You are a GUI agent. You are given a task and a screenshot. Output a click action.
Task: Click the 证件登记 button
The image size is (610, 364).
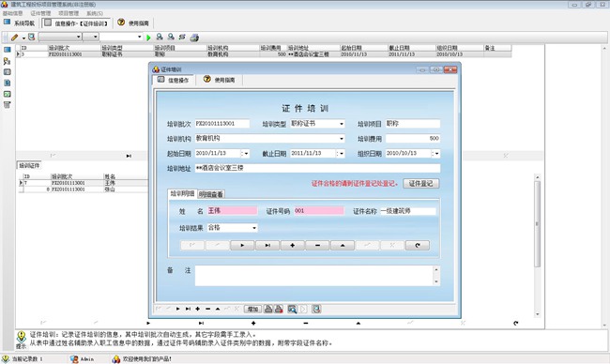tap(421, 183)
